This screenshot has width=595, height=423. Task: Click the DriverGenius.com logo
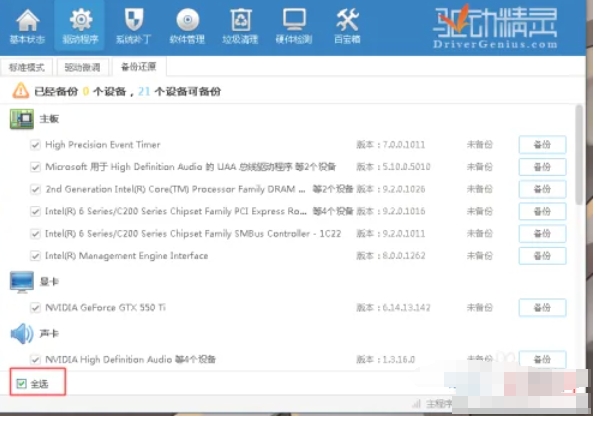(496, 28)
